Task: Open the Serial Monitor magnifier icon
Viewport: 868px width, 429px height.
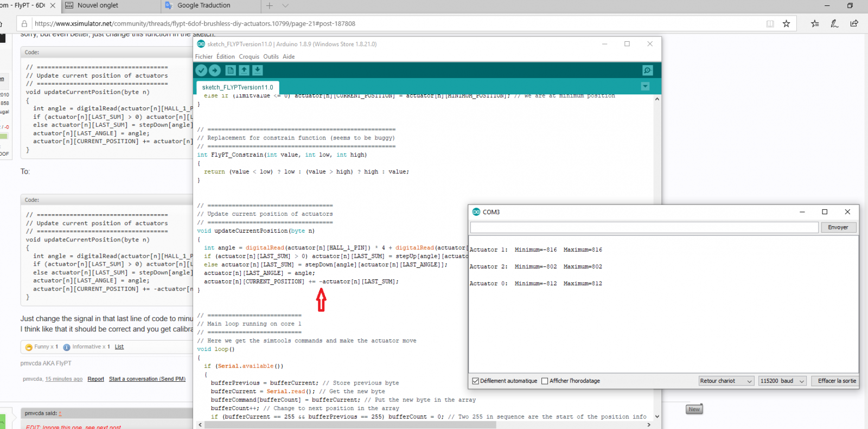Action: click(x=647, y=71)
